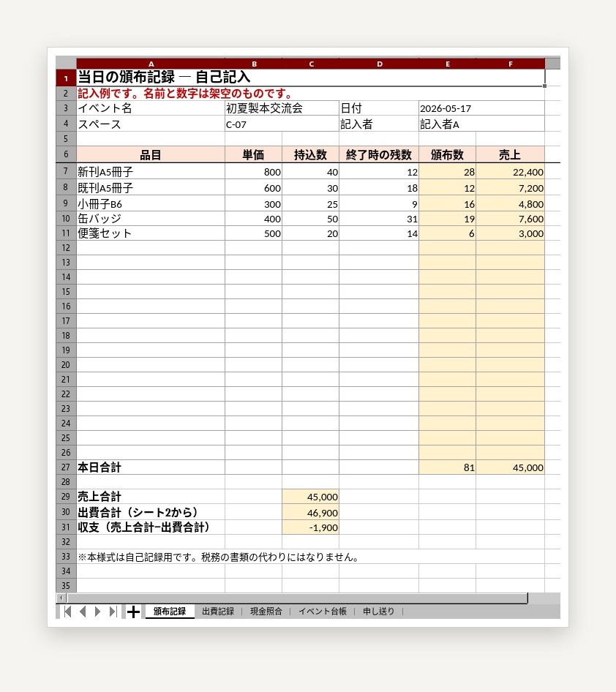
Task: Add a new sheet with plus icon
Action: [133, 612]
